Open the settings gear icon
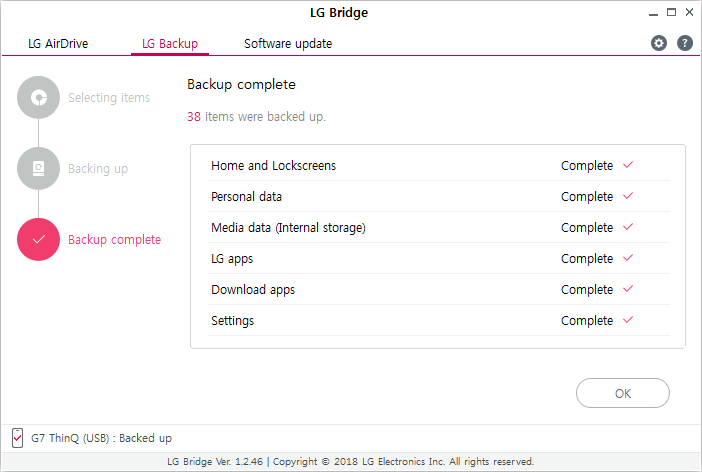Screen dimensions: 702x472 [x=659, y=43]
